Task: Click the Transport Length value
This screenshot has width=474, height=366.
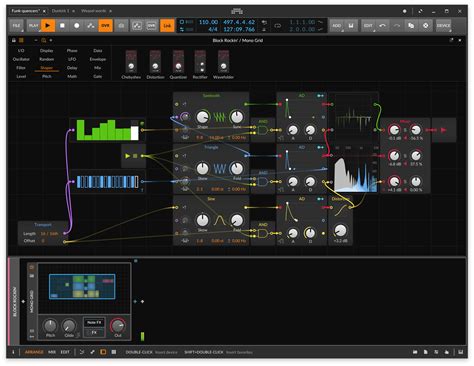Action: click(49, 234)
